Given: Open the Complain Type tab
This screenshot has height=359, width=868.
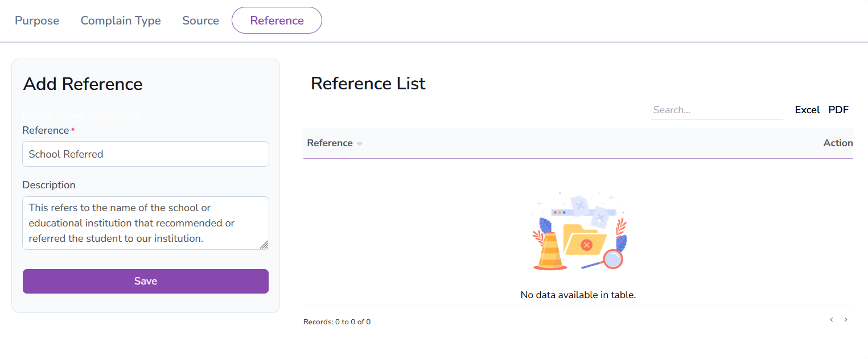Looking at the screenshot, I should [x=120, y=20].
